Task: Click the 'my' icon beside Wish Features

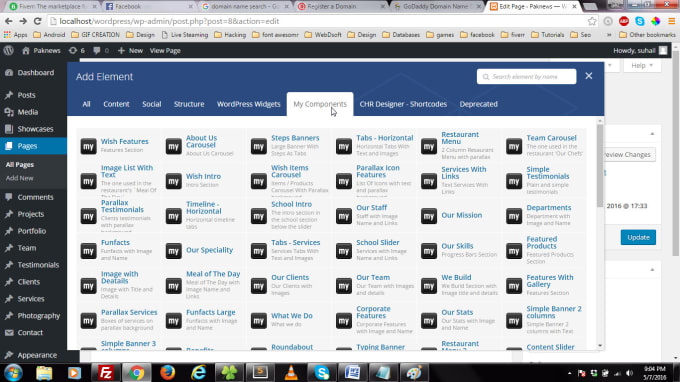Action: coord(88,146)
